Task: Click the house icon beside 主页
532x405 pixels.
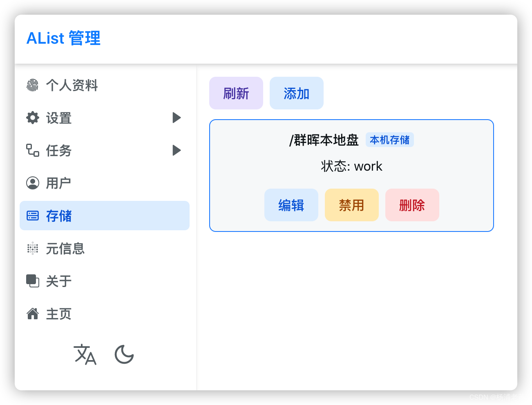Action: tap(33, 314)
